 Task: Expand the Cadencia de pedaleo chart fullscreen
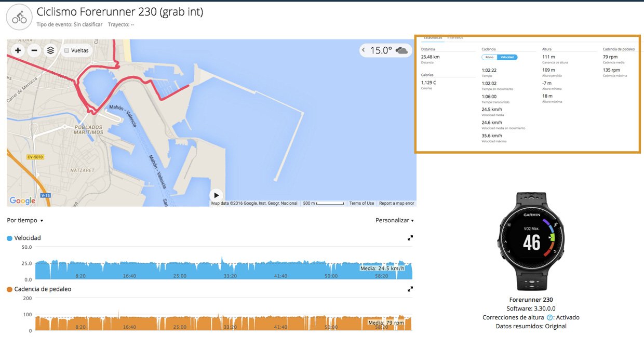coord(410,289)
